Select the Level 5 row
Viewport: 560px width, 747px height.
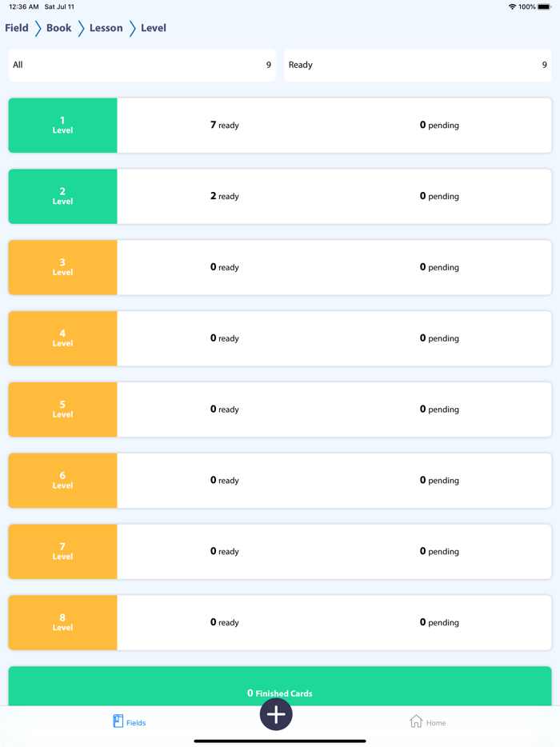[x=280, y=409]
